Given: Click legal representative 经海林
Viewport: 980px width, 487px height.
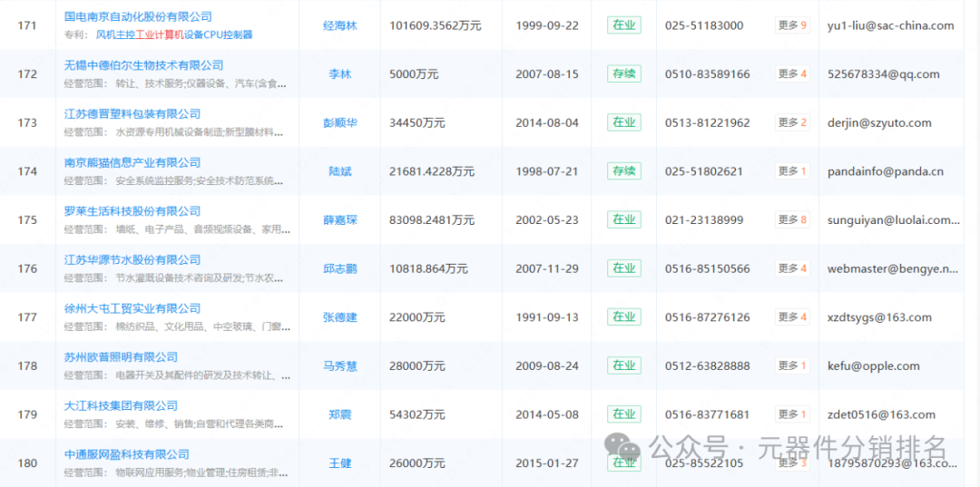Looking at the screenshot, I should point(340,25).
